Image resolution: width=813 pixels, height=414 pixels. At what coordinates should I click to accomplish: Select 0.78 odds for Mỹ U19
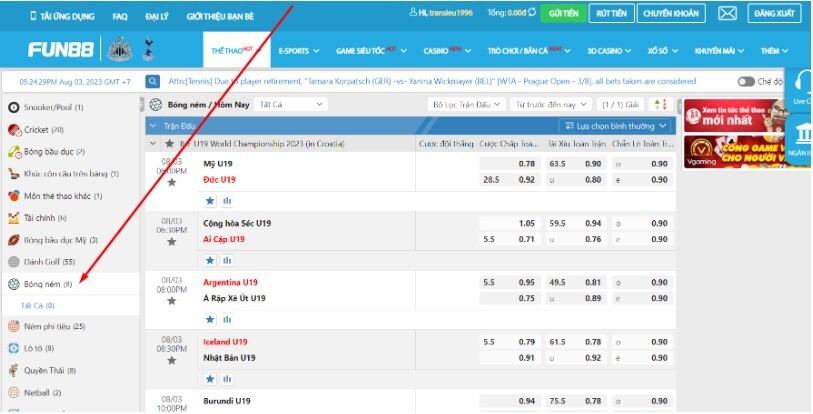click(x=526, y=163)
